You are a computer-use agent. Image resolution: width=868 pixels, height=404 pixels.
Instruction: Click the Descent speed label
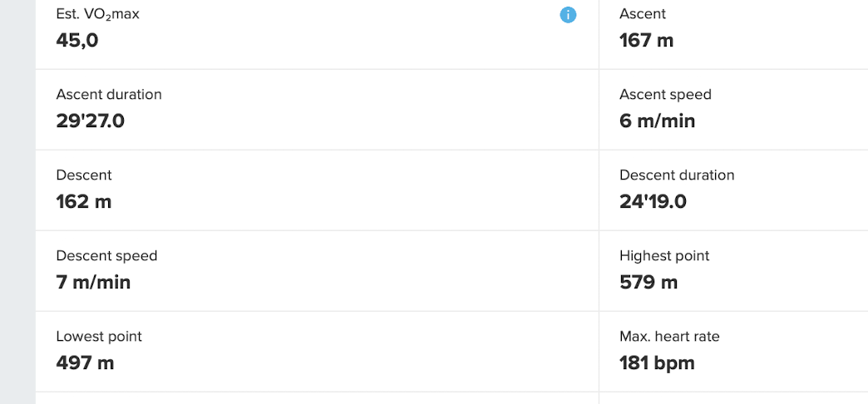(106, 256)
